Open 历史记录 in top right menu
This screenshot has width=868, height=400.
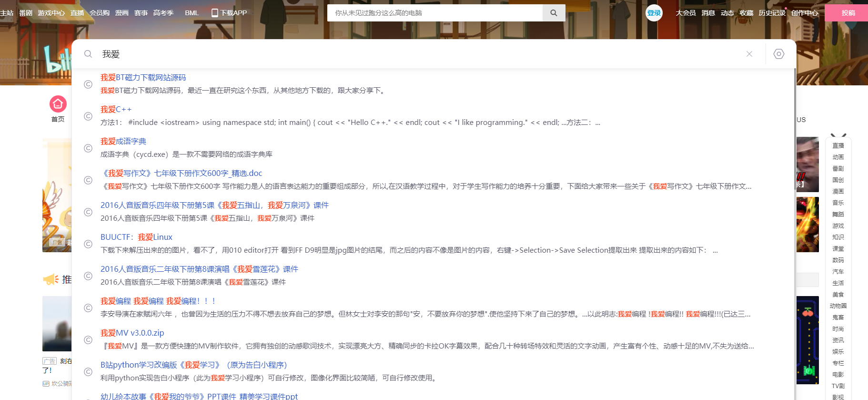tap(772, 13)
